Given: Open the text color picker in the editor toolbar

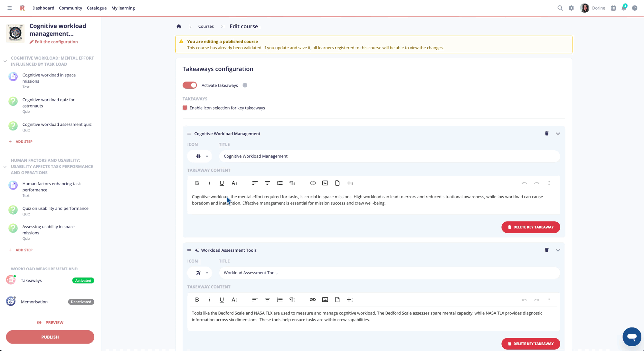Looking at the screenshot, I should (234, 183).
